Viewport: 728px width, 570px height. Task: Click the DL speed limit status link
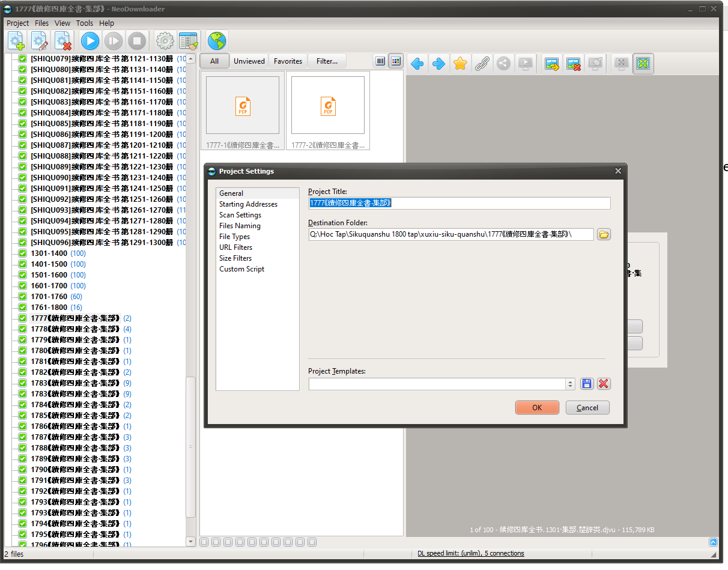(x=470, y=553)
